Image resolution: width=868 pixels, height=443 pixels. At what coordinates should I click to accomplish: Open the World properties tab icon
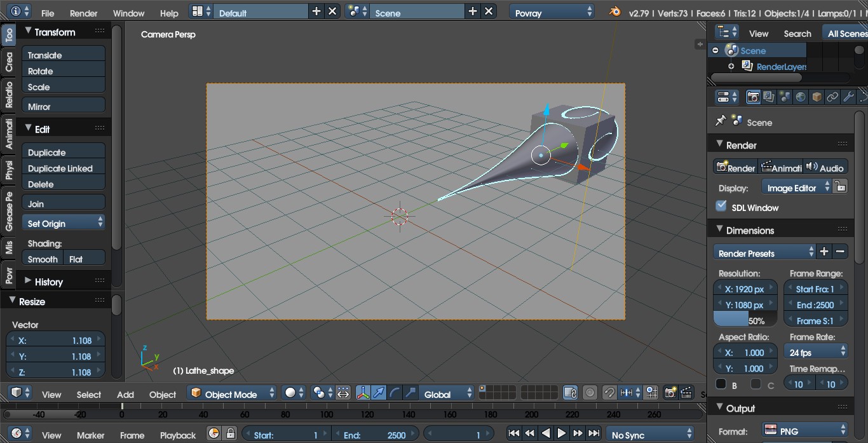(801, 97)
